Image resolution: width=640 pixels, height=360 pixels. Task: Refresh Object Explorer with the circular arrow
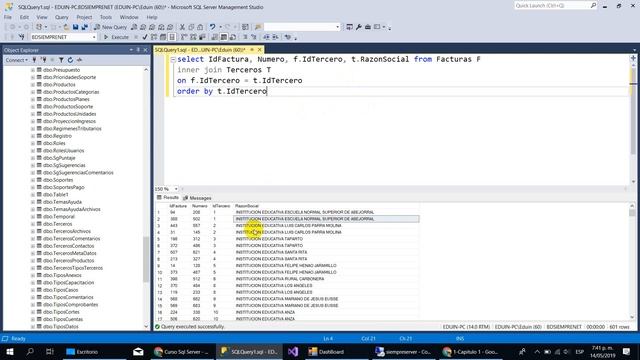point(70,60)
